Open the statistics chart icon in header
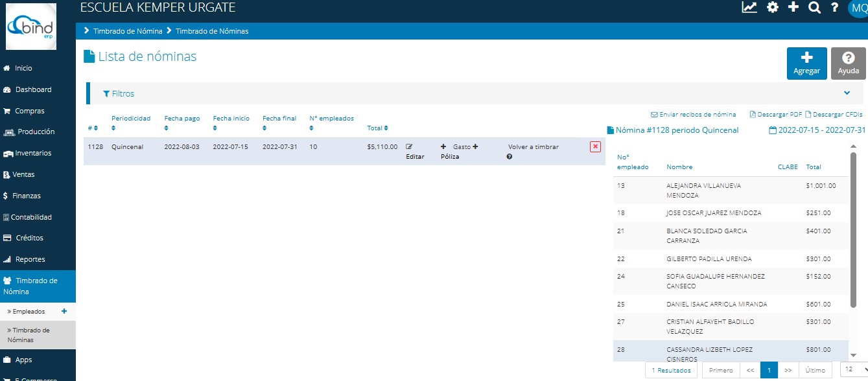Image resolution: width=868 pixels, height=381 pixels. click(749, 8)
